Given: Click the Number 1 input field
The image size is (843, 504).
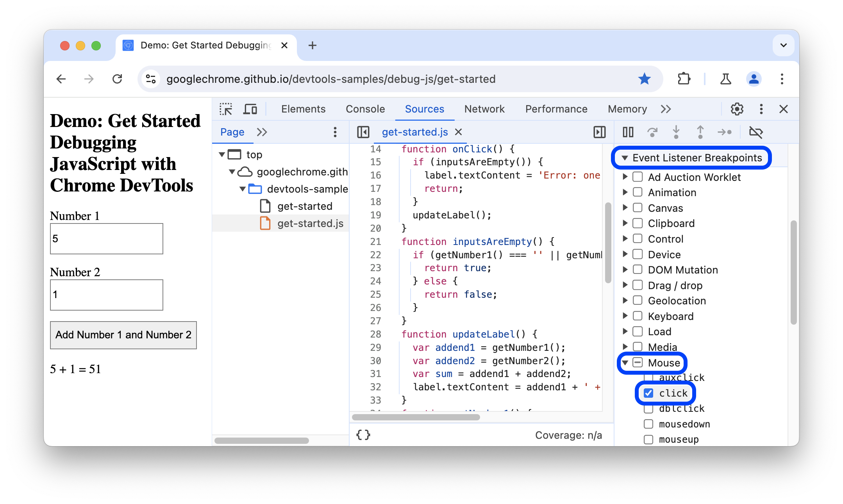Looking at the screenshot, I should 106,238.
